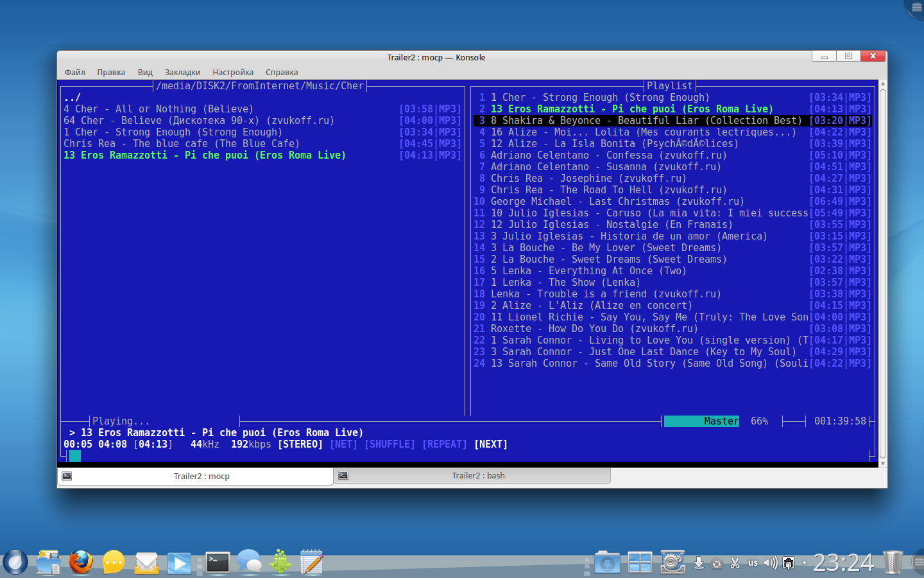Viewport: 924px width, 578px height.
Task: Open the mail client envelope icon
Action: (x=147, y=563)
